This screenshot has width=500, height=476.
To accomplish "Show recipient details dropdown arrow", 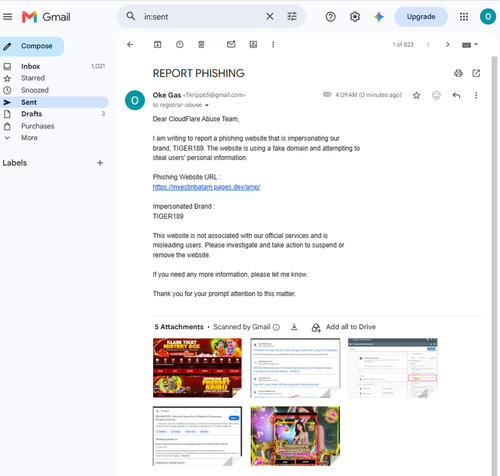I will click(207, 105).
